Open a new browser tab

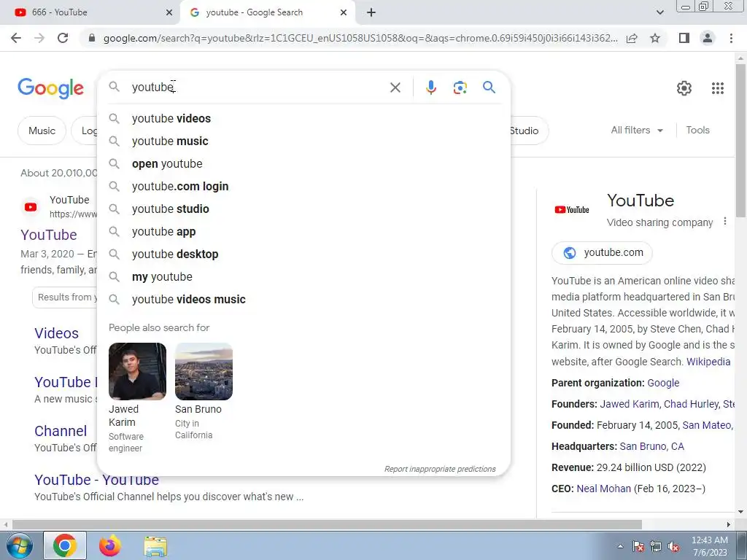point(371,12)
